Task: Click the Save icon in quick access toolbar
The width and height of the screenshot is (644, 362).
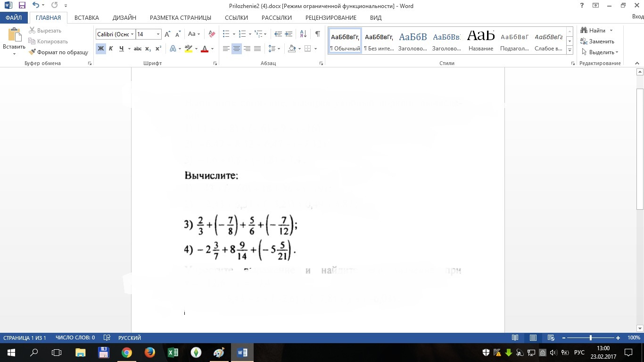Action: pos(22,6)
